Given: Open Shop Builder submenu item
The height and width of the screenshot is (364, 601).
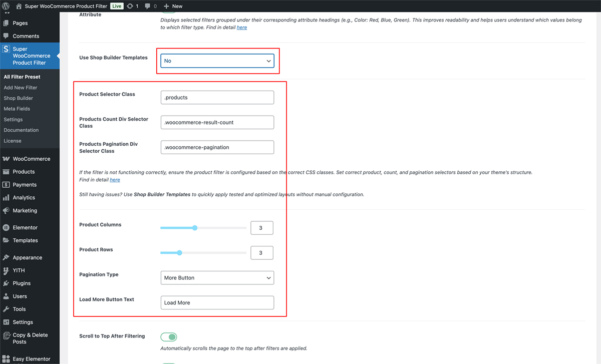Looking at the screenshot, I should point(19,98).
